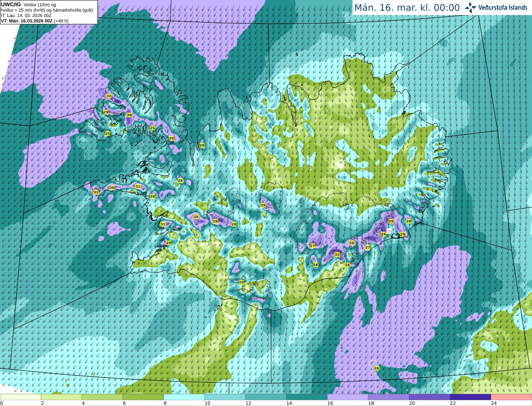This screenshot has height=406, width=532.
Task: Click the yellow 32 m/s gust label
Action: coord(109,96)
